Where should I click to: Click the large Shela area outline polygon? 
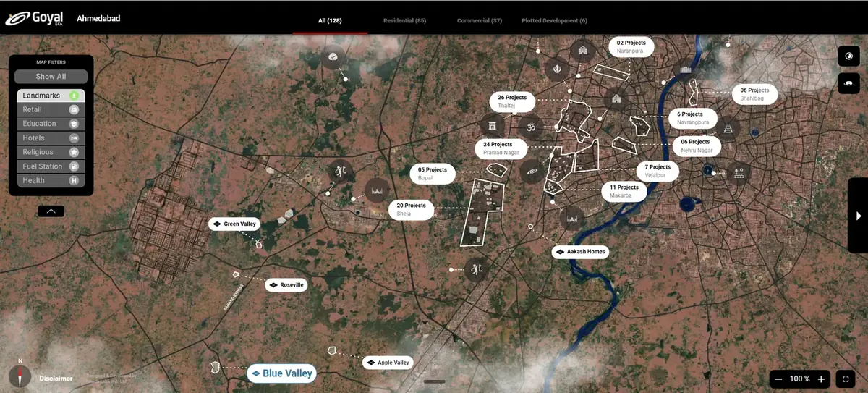pos(483,214)
